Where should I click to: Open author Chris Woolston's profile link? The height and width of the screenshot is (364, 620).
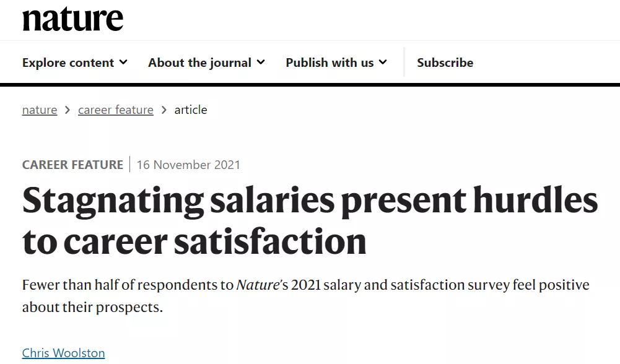click(63, 352)
